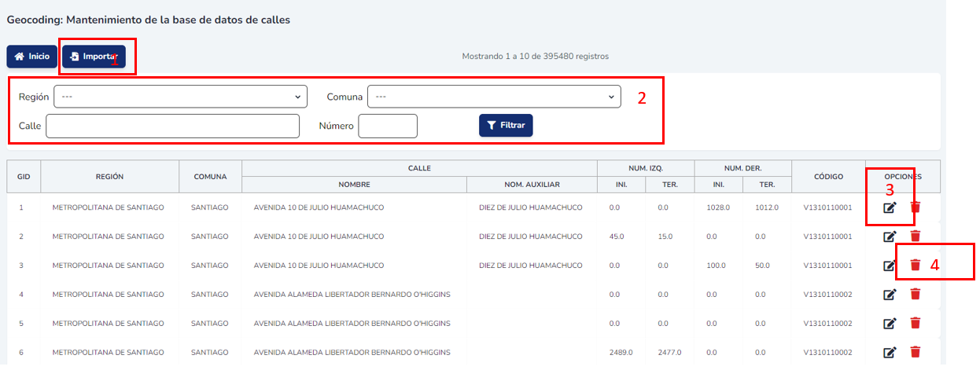Expand the Comuna dropdown list
This screenshot has width=980, height=370.
coord(494,97)
